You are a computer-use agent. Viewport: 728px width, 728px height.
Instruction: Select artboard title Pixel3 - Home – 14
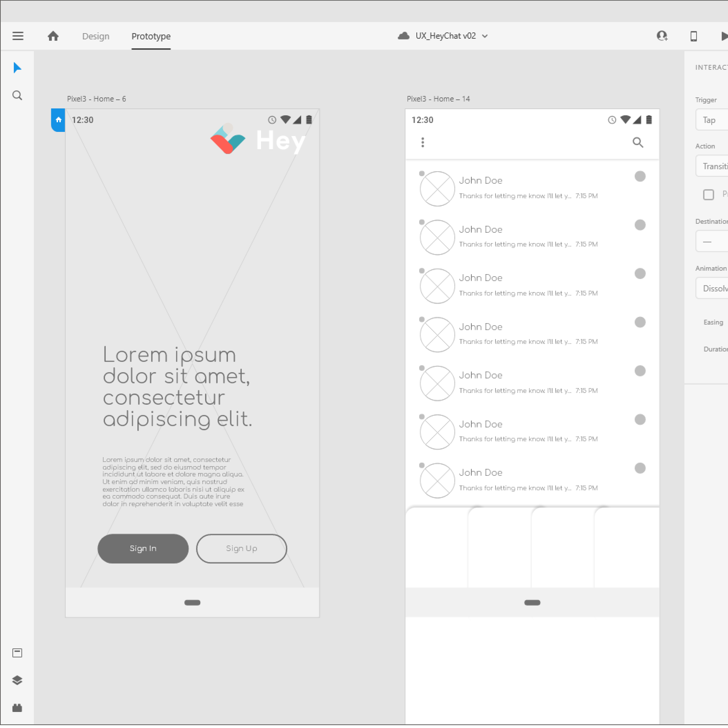pyautogui.click(x=438, y=99)
